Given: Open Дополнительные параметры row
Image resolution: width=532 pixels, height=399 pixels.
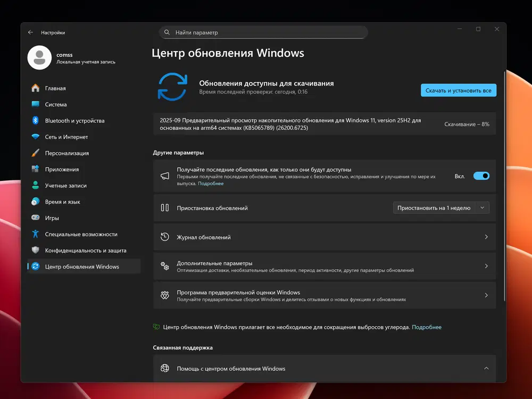Looking at the screenshot, I should [x=325, y=266].
